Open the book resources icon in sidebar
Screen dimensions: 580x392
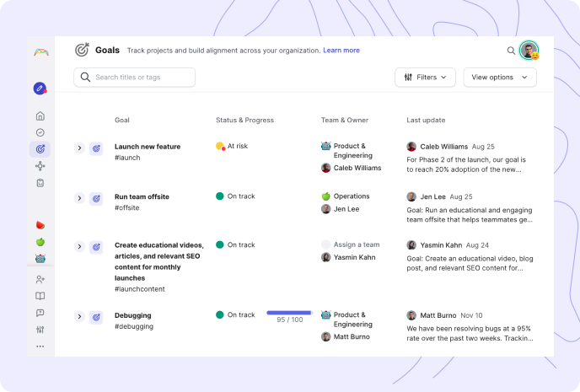(40, 296)
